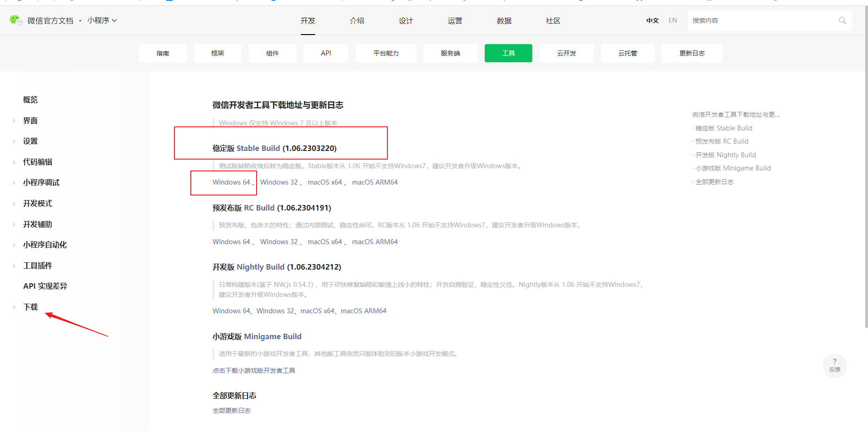Expand the 小程序自动化 sidebar section
Viewport: 868px width, 431px height.
14,245
